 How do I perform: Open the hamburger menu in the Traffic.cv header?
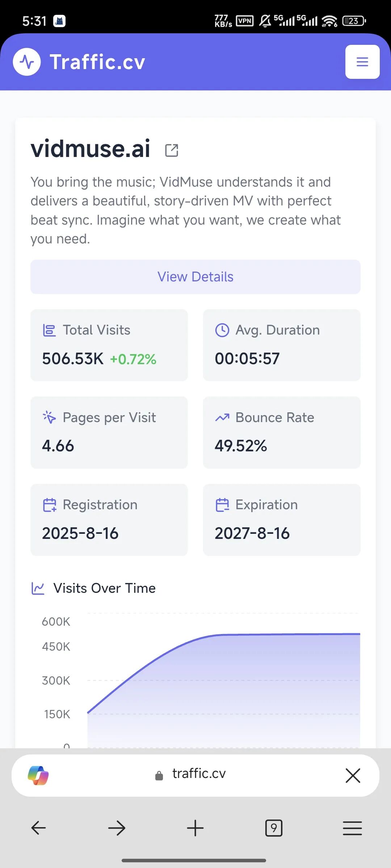(x=362, y=62)
